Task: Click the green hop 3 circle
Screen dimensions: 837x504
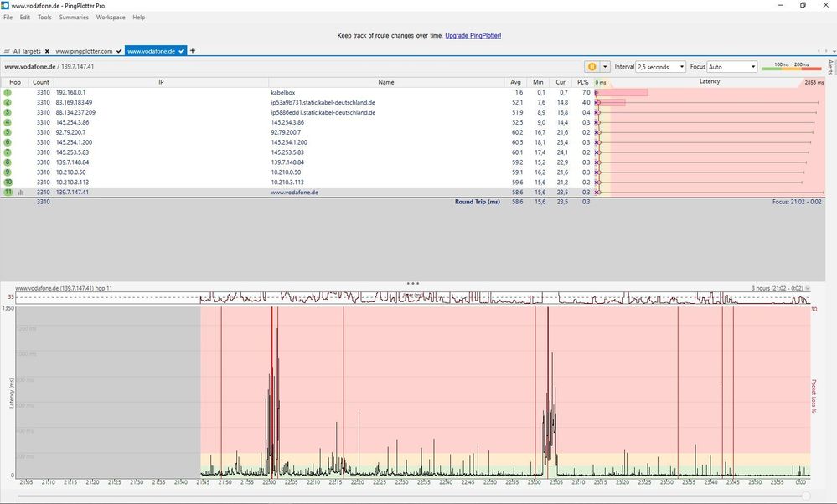Action: (8, 112)
